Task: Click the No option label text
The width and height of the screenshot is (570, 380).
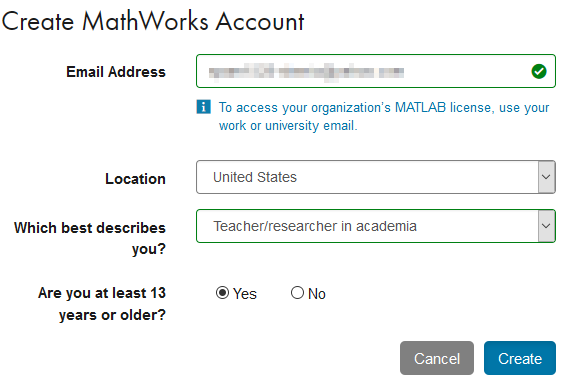Action: coord(317,294)
